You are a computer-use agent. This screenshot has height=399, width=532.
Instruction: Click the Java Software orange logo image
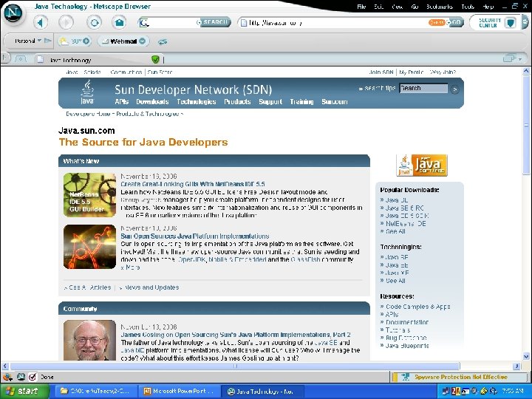pos(422,166)
